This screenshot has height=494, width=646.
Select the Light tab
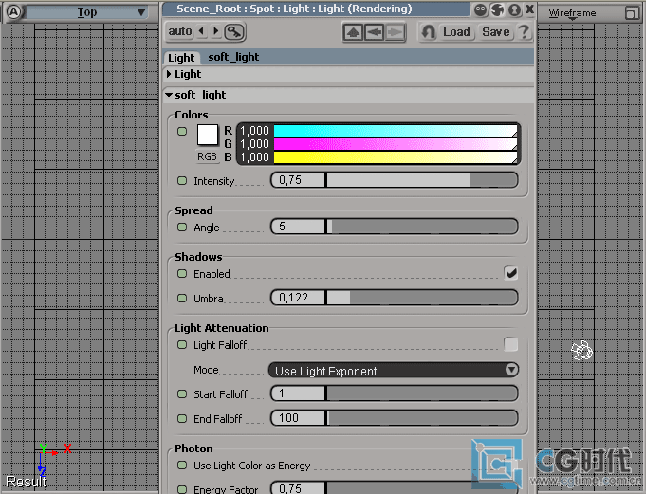181,57
